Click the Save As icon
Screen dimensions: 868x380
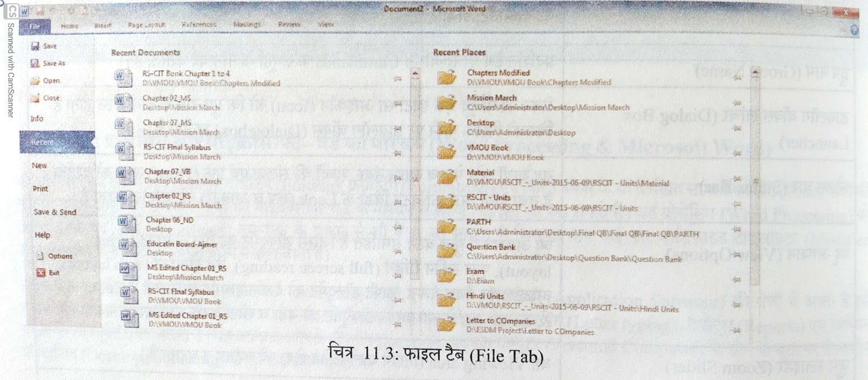pyautogui.click(x=35, y=64)
